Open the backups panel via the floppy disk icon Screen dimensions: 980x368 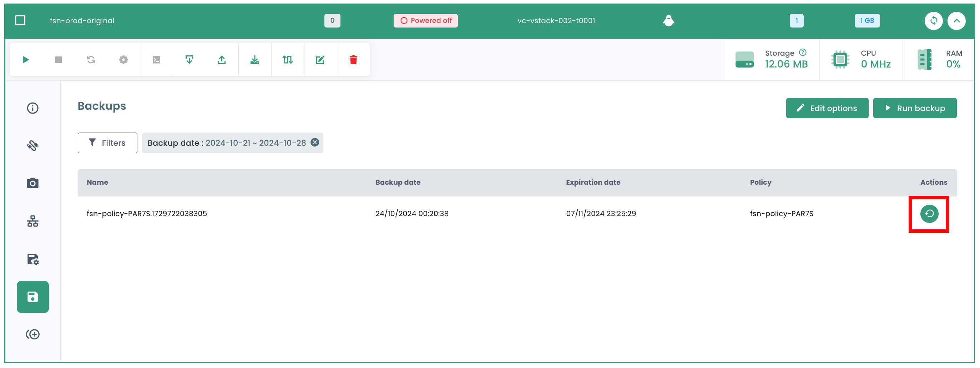(33, 297)
